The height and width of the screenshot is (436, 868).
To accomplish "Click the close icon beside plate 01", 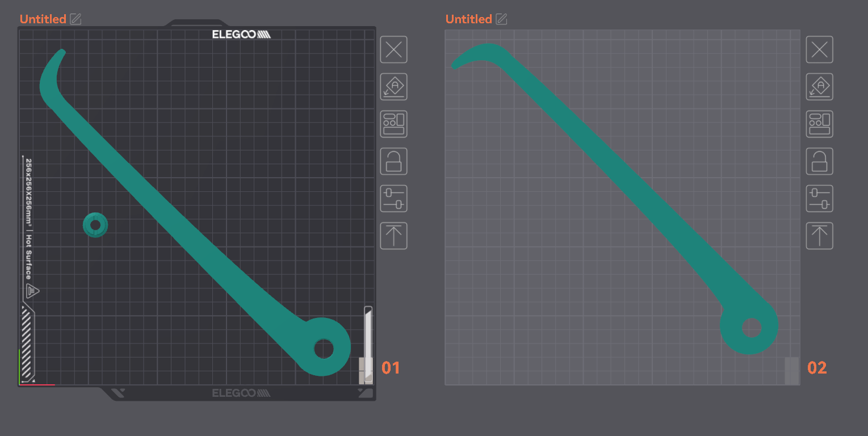I will pyautogui.click(x=393, y=50).
